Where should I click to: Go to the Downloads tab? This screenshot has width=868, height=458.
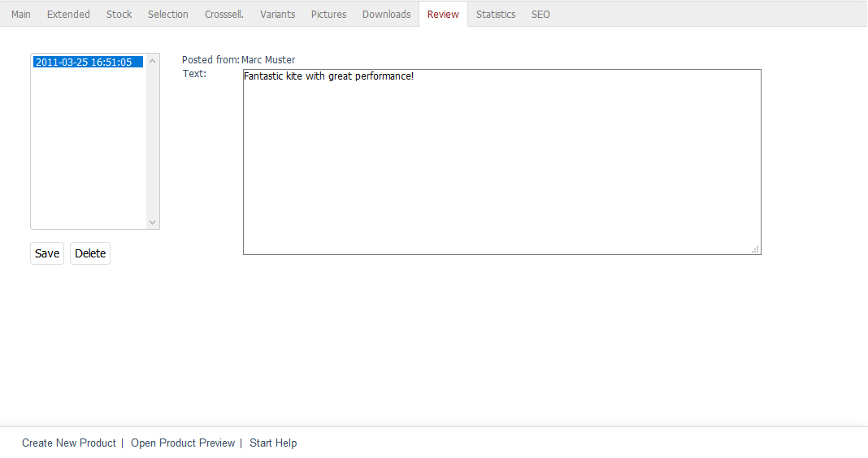pyautogui.click(x=386, y=15)
